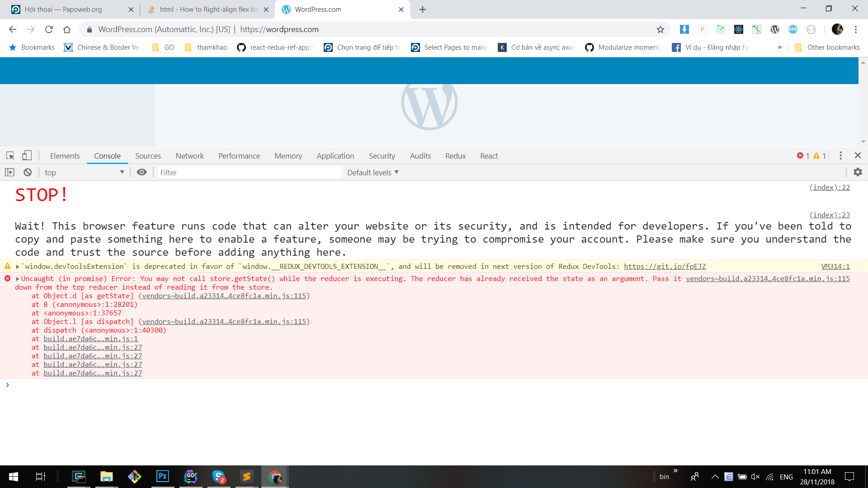868x488 pixels.
Task: Toggle the device toolbar icon
Action: pyautogui.click(x=27, y=156)
